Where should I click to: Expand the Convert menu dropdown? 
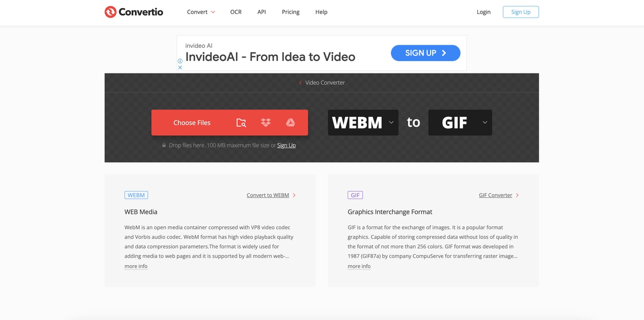201,12
